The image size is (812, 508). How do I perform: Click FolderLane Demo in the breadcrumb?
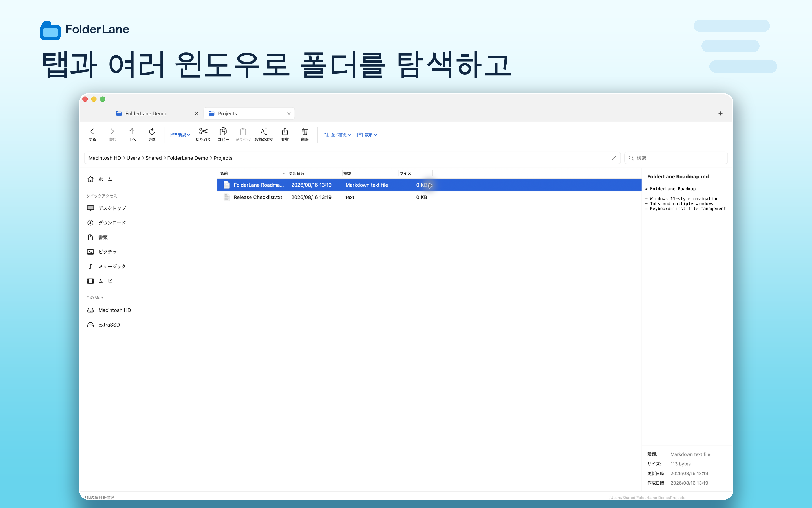[x=187, y=158]
